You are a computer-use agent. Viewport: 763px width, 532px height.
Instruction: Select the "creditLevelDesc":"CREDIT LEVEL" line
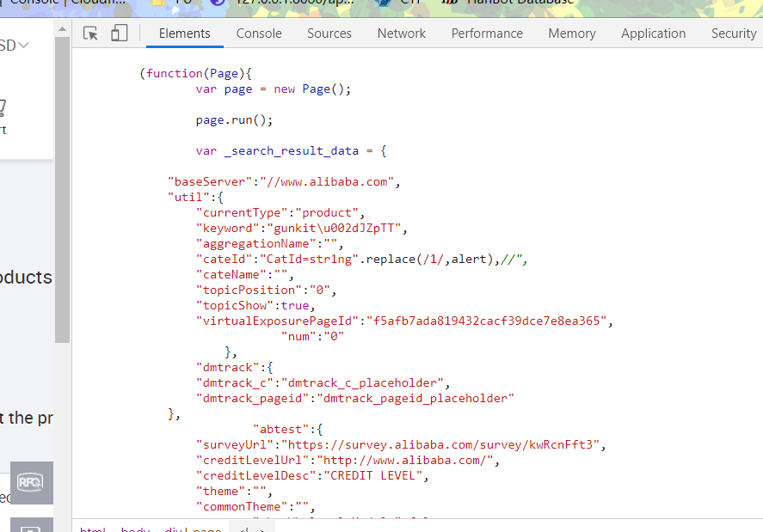click(312, 476)
